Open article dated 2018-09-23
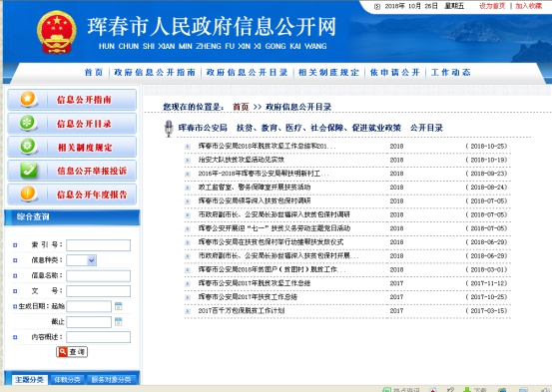Viewport: 552px width, 392px height. coord(264,174)
